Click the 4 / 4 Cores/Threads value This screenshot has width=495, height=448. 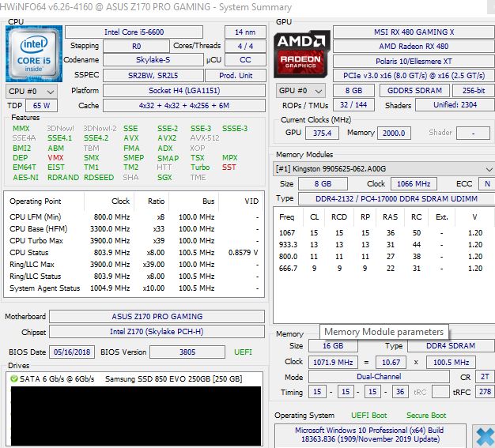pos(245,47)
